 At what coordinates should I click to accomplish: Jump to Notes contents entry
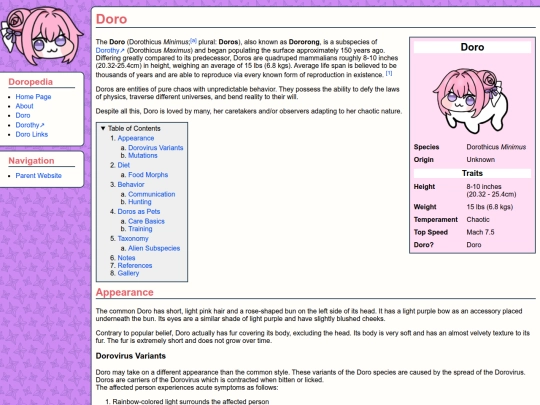126,258
